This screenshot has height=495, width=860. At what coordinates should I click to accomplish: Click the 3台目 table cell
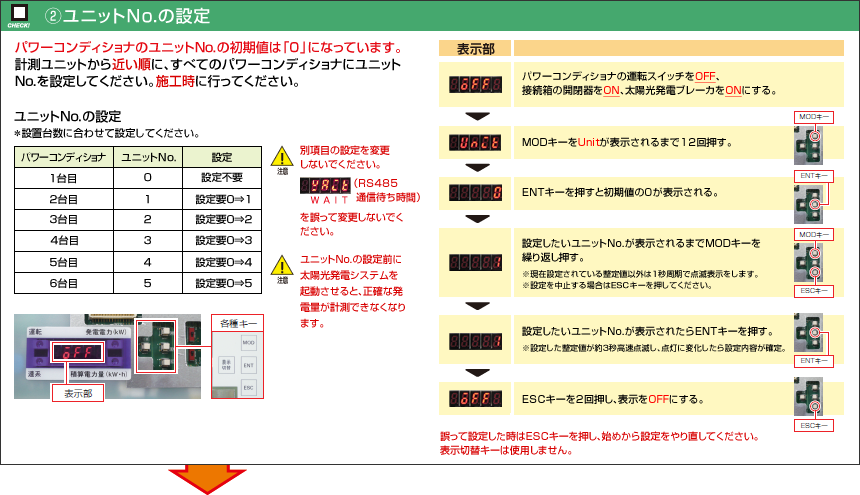(x=64, y=220)
